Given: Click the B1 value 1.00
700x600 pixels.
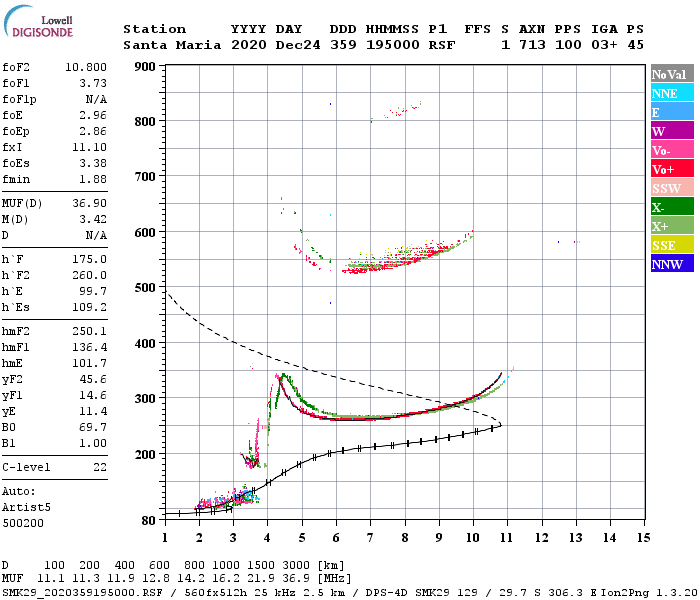Looking at the screenshot, I should pos(93,443).
